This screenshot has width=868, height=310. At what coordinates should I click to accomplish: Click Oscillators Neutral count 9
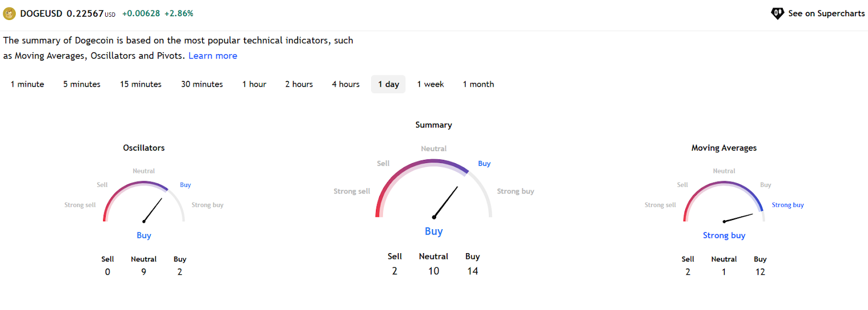point(144,272)
